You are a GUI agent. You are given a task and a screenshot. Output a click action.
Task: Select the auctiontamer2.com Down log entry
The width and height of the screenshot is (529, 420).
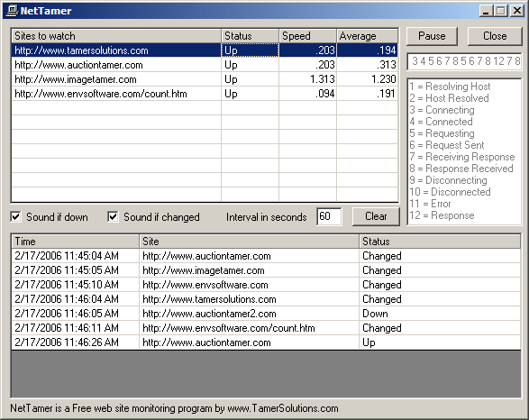tap(266, 314)
